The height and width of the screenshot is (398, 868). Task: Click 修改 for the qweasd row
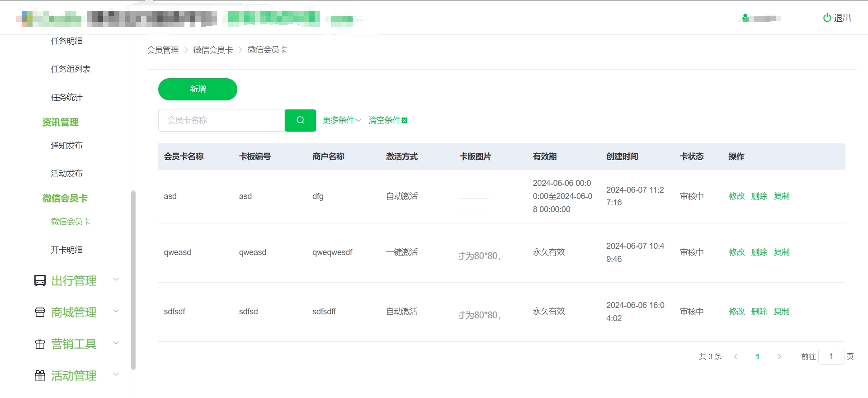(x=736, y=252)
